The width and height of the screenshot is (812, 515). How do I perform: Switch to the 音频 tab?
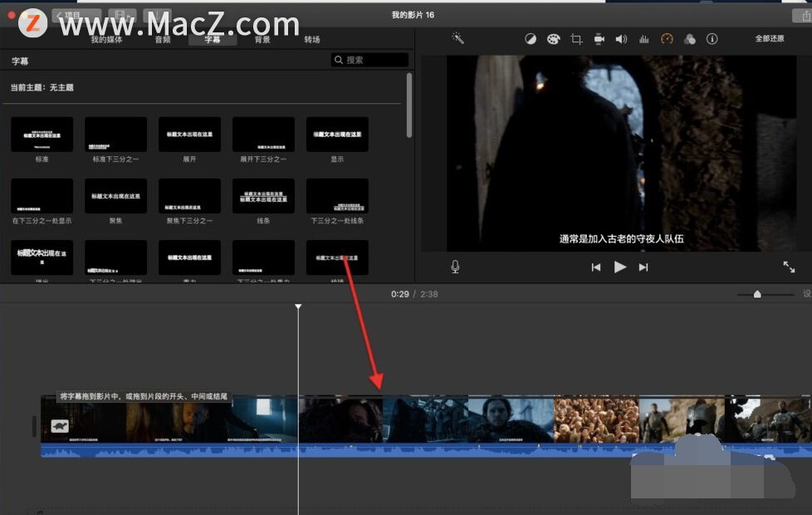pos(163,39)
